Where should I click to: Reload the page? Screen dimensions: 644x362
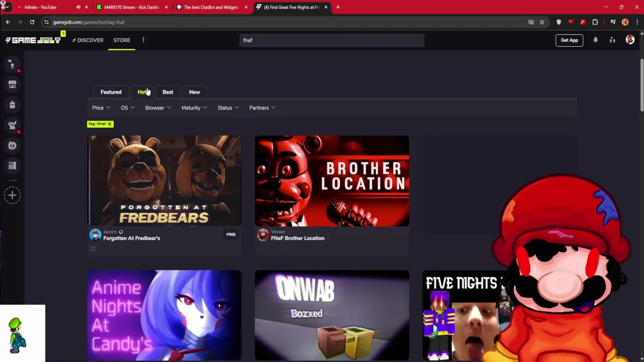click(x=32, y=22)
